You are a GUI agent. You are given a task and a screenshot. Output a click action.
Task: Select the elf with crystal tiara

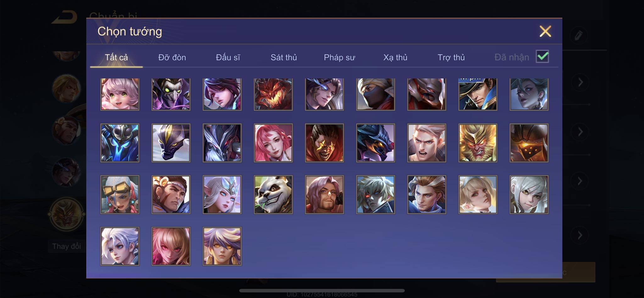[x=222, y=194]
